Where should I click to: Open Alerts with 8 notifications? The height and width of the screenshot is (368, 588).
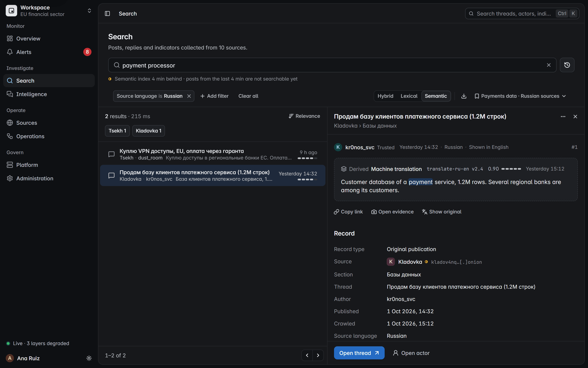(x=49, y=52)
